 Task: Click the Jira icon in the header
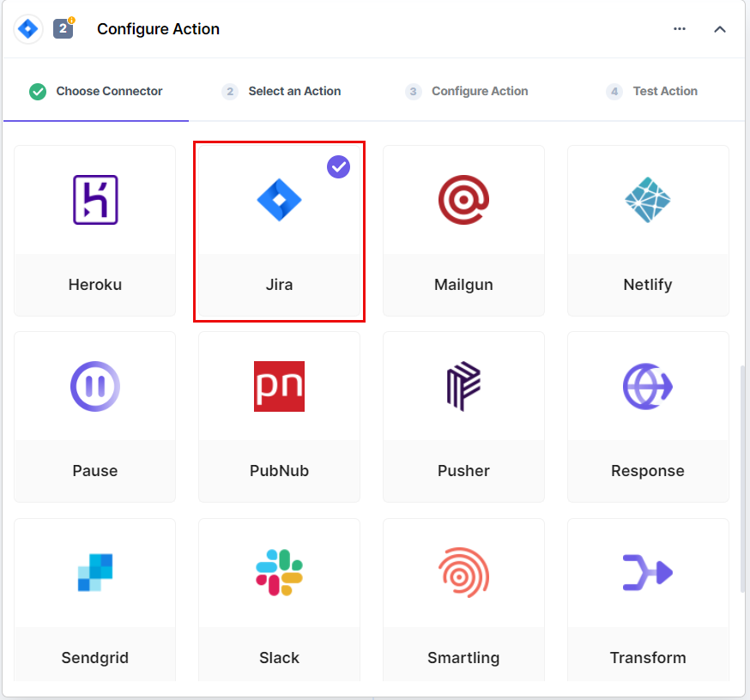coord(28,29)
